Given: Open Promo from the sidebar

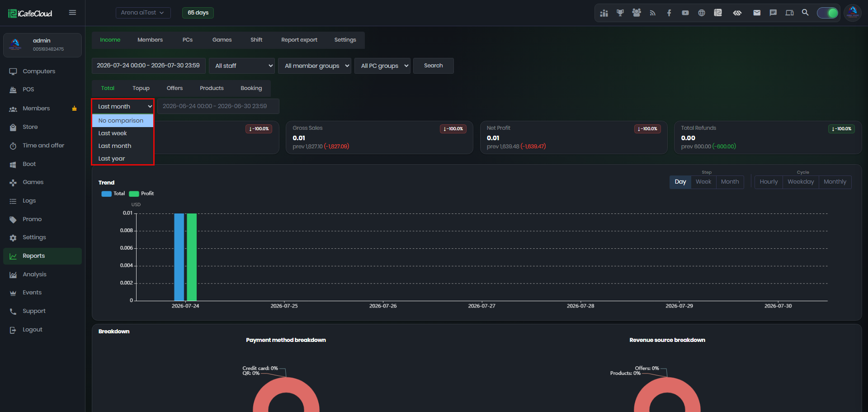Looking at the screenshot, I should tap(42, 219).
